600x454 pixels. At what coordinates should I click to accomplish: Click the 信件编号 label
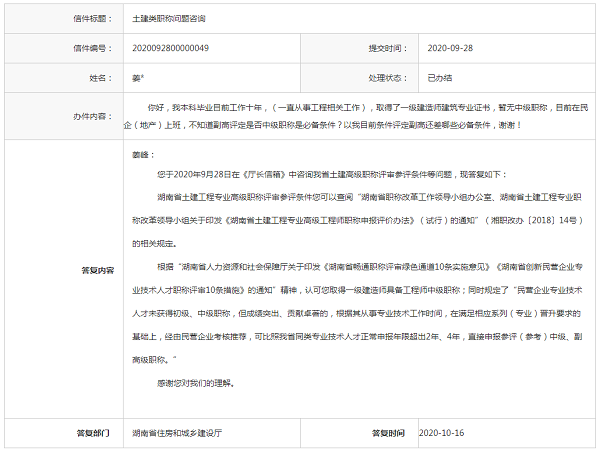[x=93, y=49]
